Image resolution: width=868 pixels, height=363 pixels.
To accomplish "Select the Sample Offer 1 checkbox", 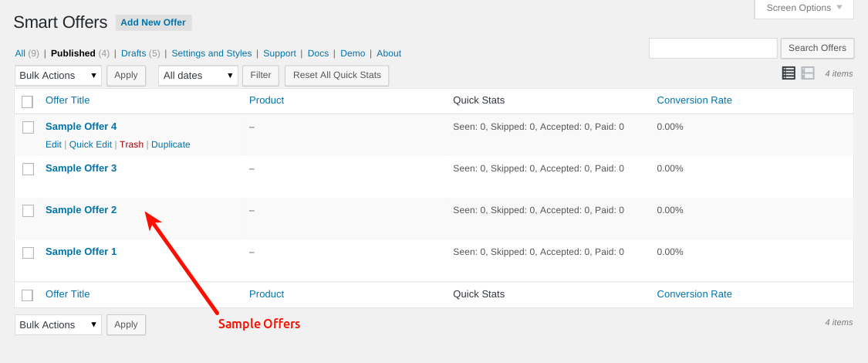I will tap(29, 253).
